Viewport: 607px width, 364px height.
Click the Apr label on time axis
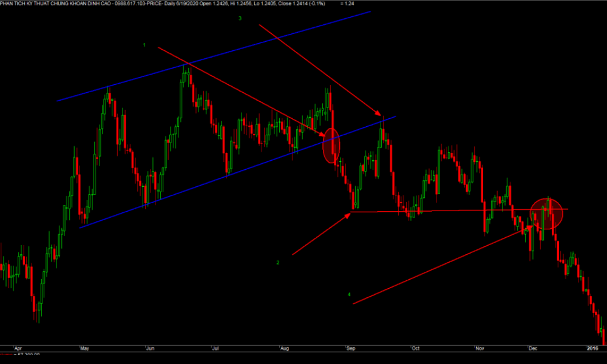pyautogui.click(x=18, y=349)
